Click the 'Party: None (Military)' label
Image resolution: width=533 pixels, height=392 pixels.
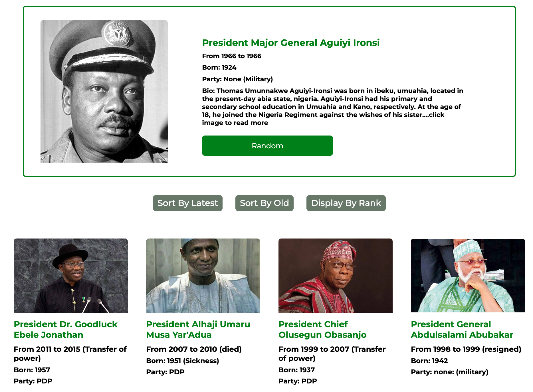coord(238,79)
